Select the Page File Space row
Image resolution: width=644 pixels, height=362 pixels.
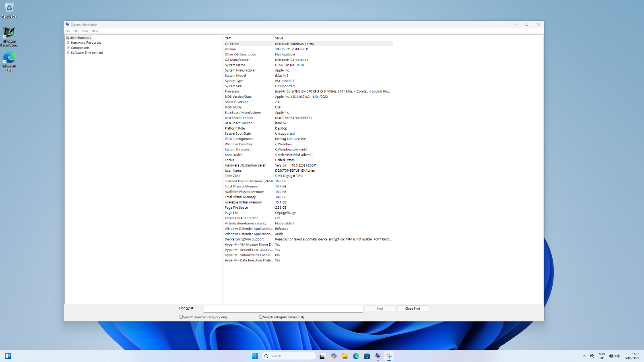click(308, 208)
